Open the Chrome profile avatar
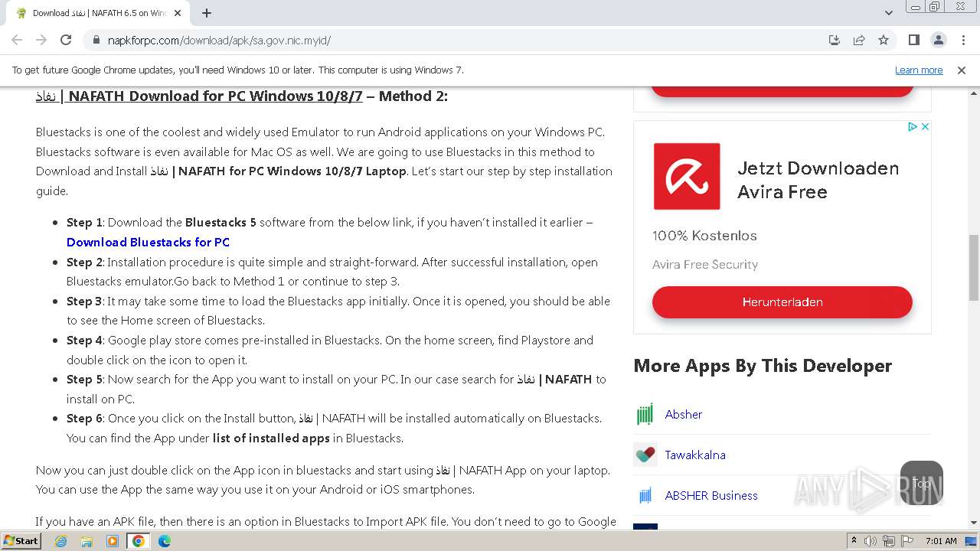The height and width of the screenshot is (551, 980). (938, 40)
